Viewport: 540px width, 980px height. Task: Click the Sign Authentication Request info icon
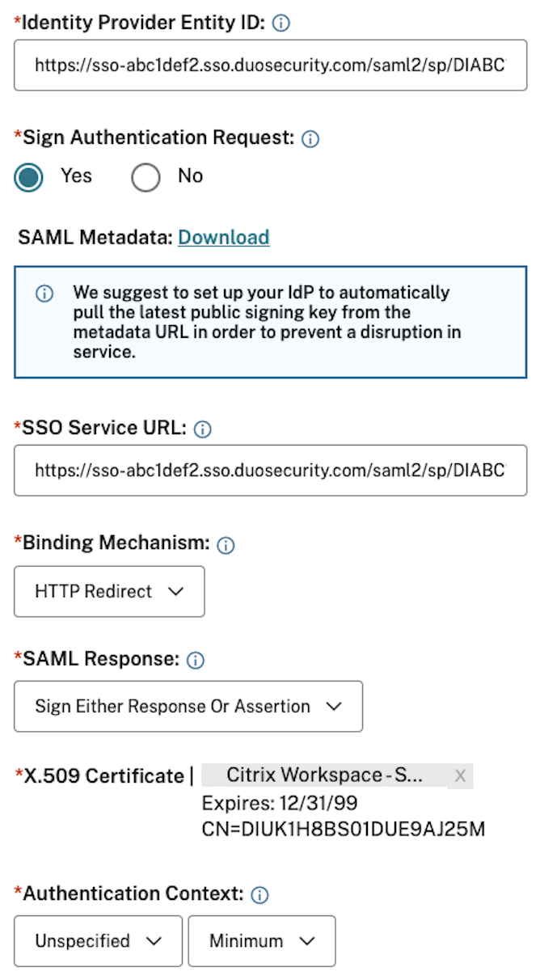310,138
